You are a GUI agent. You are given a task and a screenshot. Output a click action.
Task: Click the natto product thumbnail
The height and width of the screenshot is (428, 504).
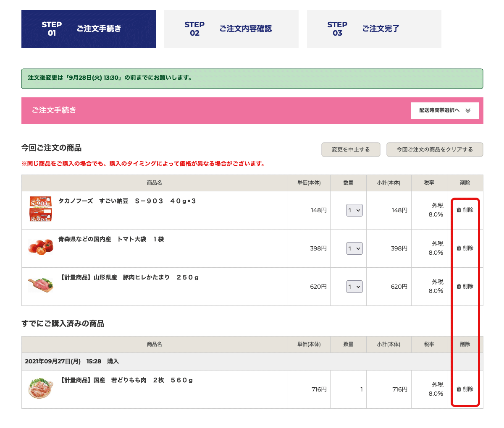(41, 209)
